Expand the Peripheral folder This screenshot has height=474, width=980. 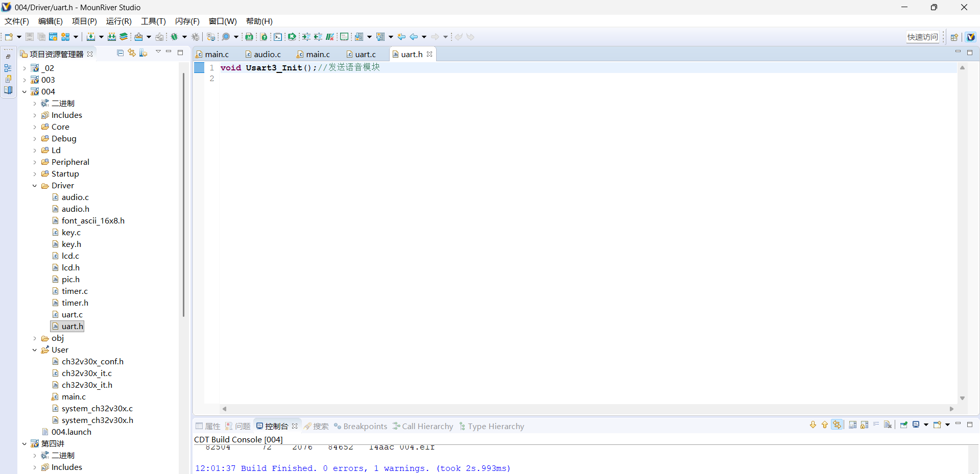(35, 162)
